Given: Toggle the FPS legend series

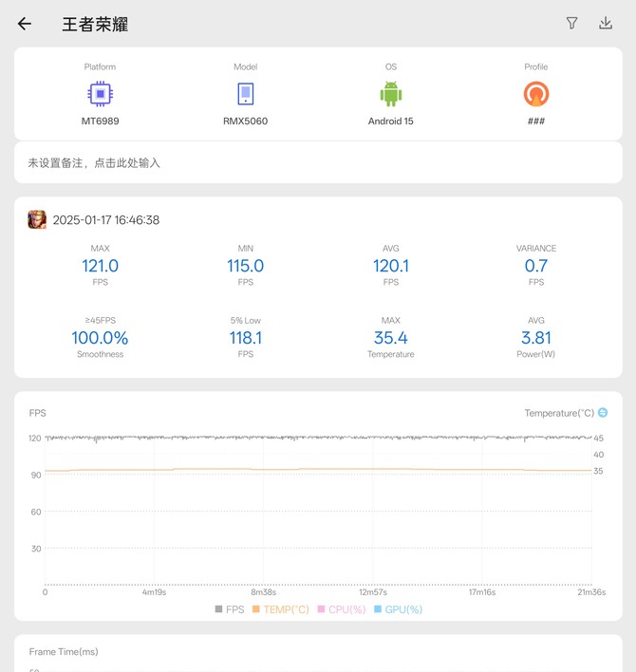Looking at the screenshot, I should 229,609.
